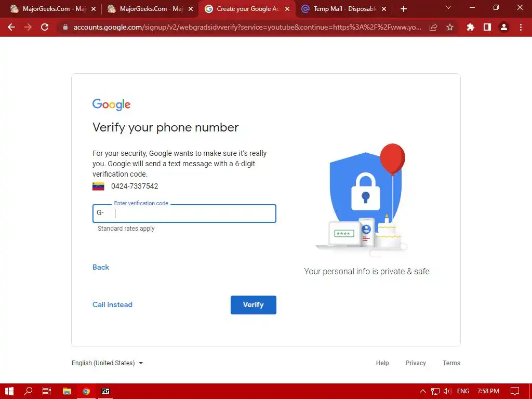This screenshot has height=399, width=532.
Task: Open the 7-Zip app in the taskbar
Action: coord(105,391)
